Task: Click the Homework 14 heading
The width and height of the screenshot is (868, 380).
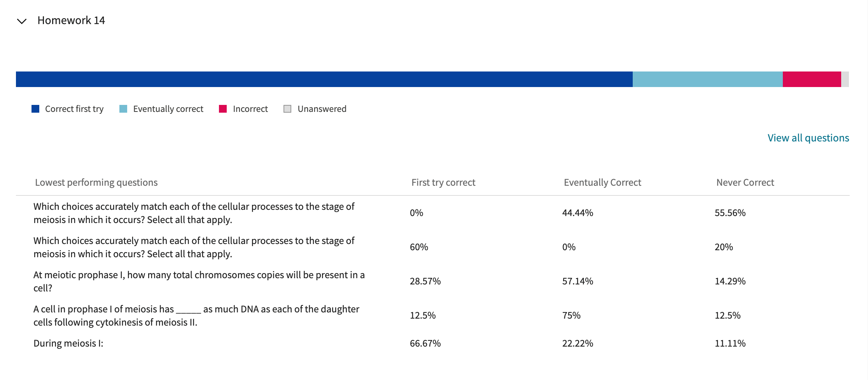Action: tap(71, 21)
